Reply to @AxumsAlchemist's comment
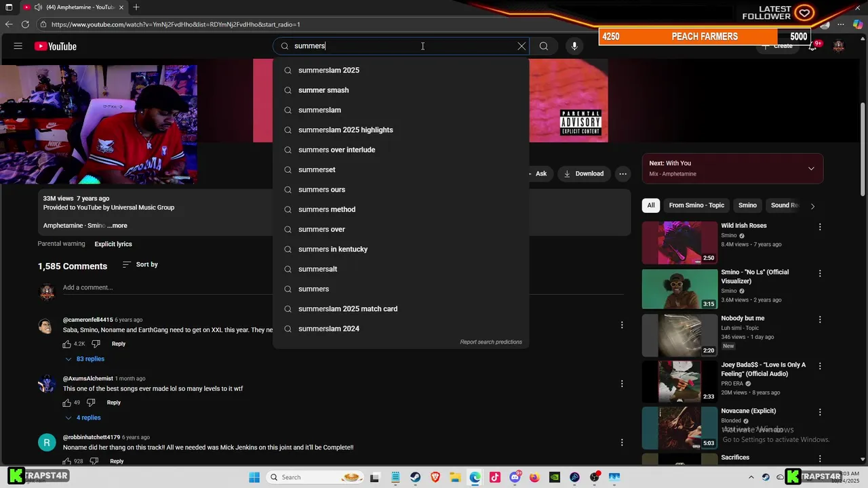 tap(114, 403)
